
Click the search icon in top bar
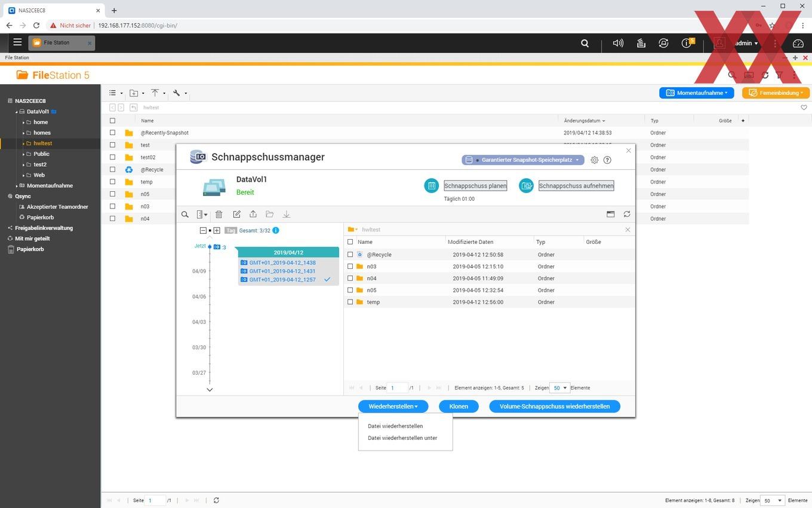pyautogui.click(x=585, y=43)
